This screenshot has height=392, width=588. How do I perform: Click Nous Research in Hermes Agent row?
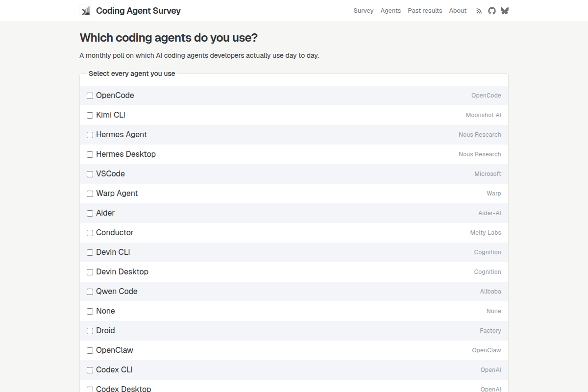[x=480, y=135]
